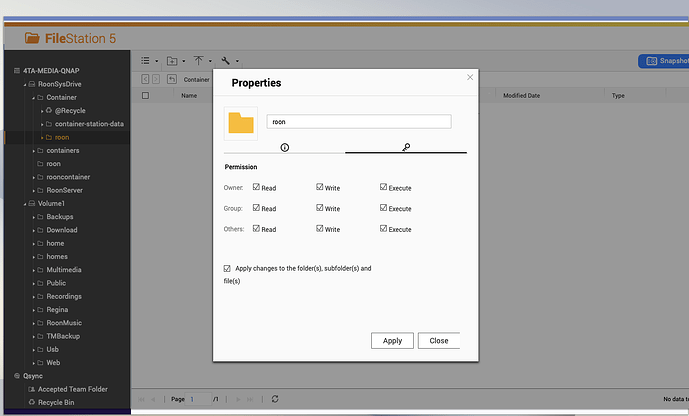Click the previous page icon

click(x=153, y=399)
